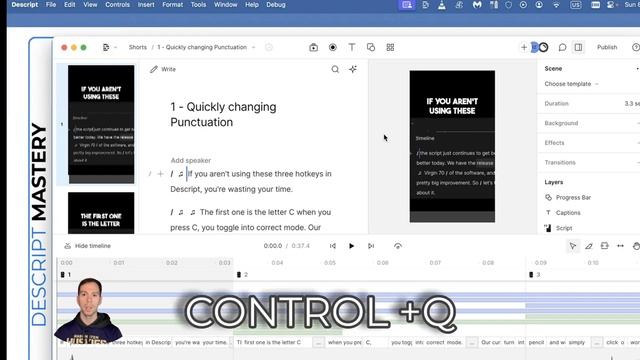Toggle the properties sidebar panel icon

click(x=578, y=47)
